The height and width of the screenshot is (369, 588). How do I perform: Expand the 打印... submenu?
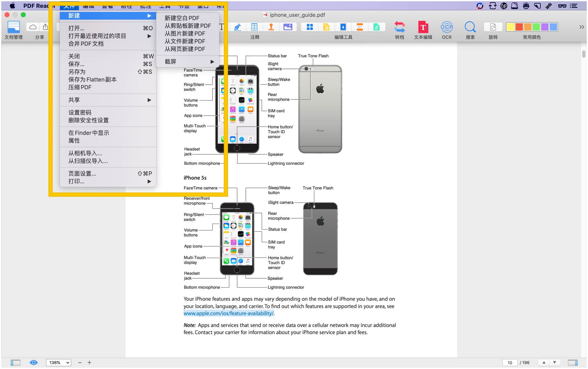coord(108,181)
